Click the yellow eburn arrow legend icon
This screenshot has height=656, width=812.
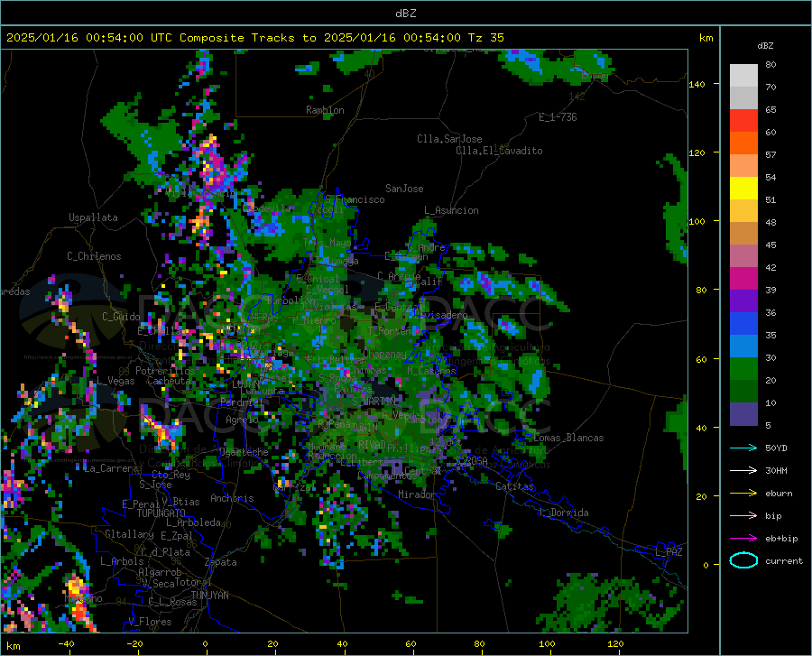click(743, 493)
